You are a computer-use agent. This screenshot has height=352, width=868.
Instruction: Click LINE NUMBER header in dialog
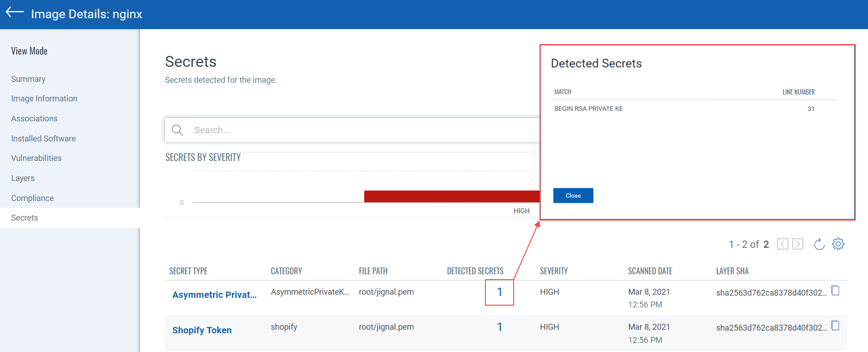pyautogui.click(x=798, y=92)
